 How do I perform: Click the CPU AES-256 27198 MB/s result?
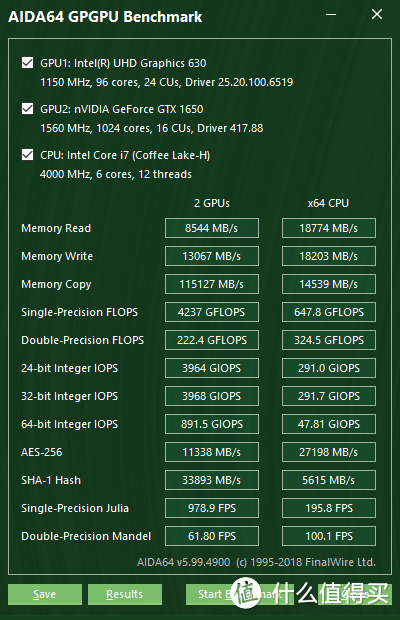tap(329, 452)
